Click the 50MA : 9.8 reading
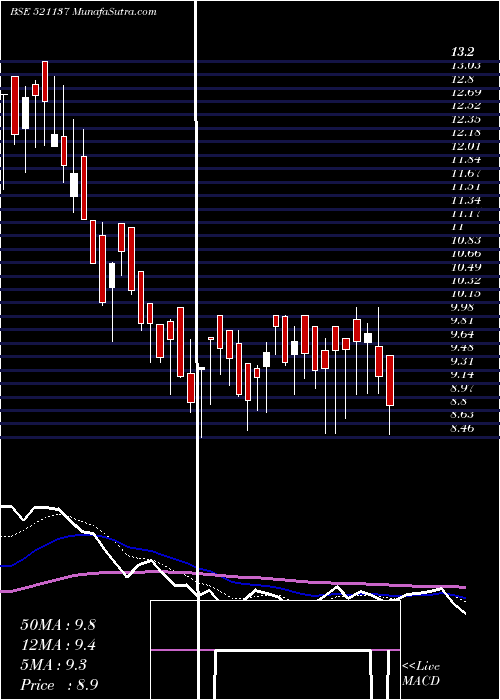The image size is (500, 700). pyautogui.click(x=58, y=625)
